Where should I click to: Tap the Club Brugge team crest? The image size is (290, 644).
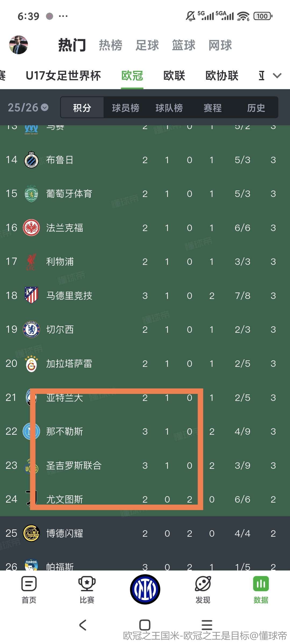[x=31, y=160]
